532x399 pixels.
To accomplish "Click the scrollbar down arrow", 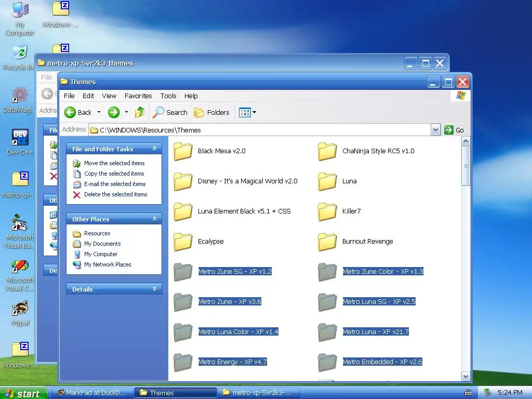I will pos(466,376).
